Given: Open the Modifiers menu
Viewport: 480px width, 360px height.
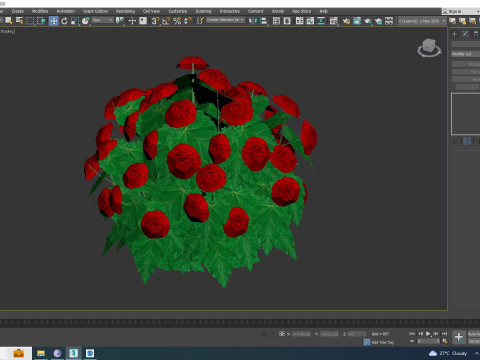Looking at the screenshot, I should click(40, 11).
